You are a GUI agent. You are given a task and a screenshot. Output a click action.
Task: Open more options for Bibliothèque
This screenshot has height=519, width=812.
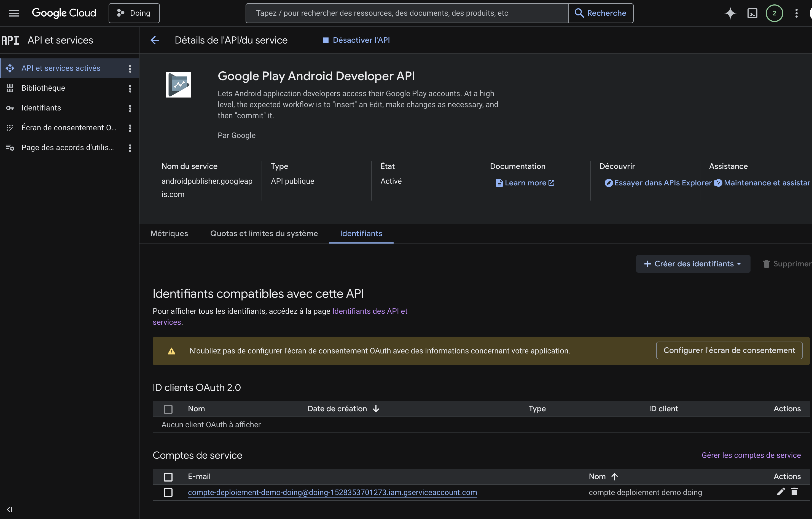(x=130, y=88)
